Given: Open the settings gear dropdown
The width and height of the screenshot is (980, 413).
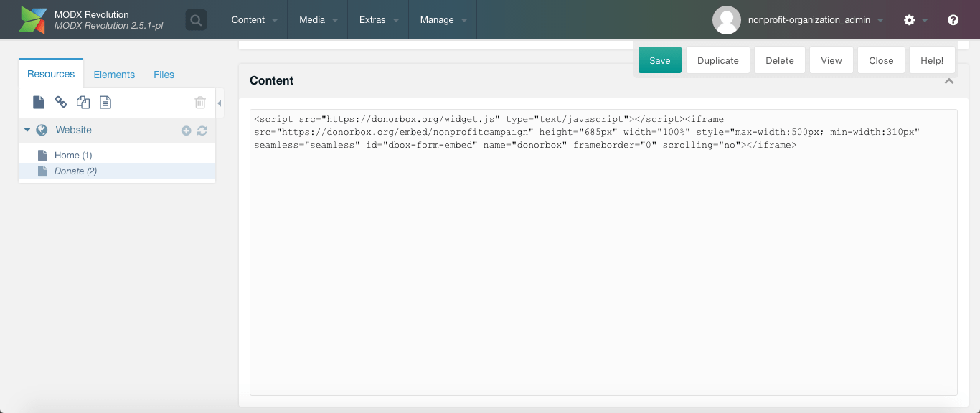Looking at the screenshot, I should (x=915, y=20).
